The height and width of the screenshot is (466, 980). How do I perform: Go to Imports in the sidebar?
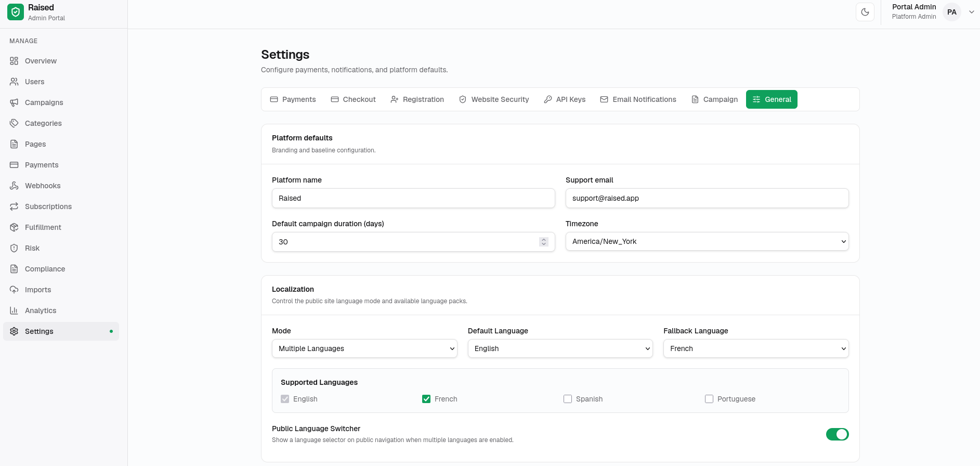(x=61, y=290)
